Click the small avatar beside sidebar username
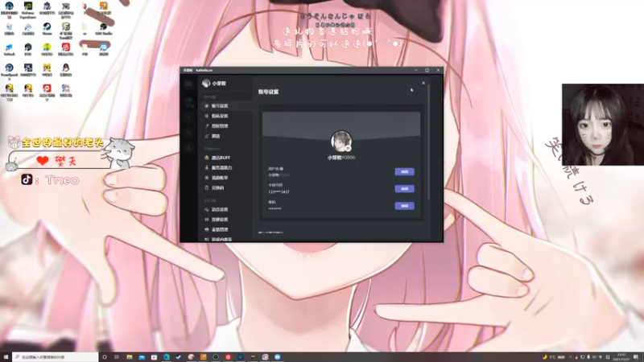 pyautogui.click(x=206, y=84)
